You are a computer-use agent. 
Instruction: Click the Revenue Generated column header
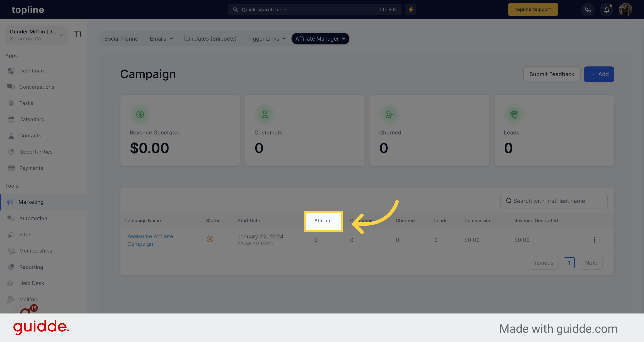(536, 221)
